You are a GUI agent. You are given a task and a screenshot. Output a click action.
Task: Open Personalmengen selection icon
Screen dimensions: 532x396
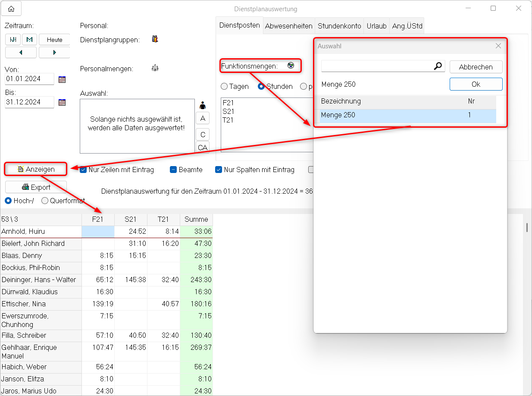[x=155, y=68]
